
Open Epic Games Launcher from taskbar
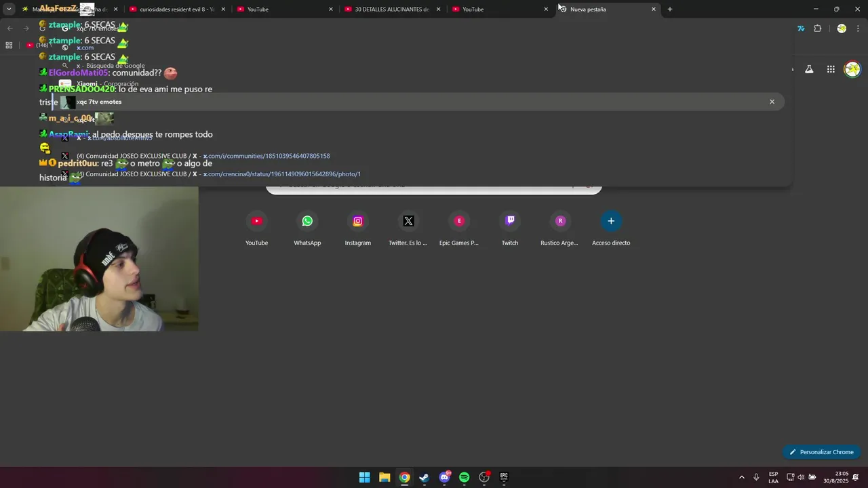coord(504,477)
